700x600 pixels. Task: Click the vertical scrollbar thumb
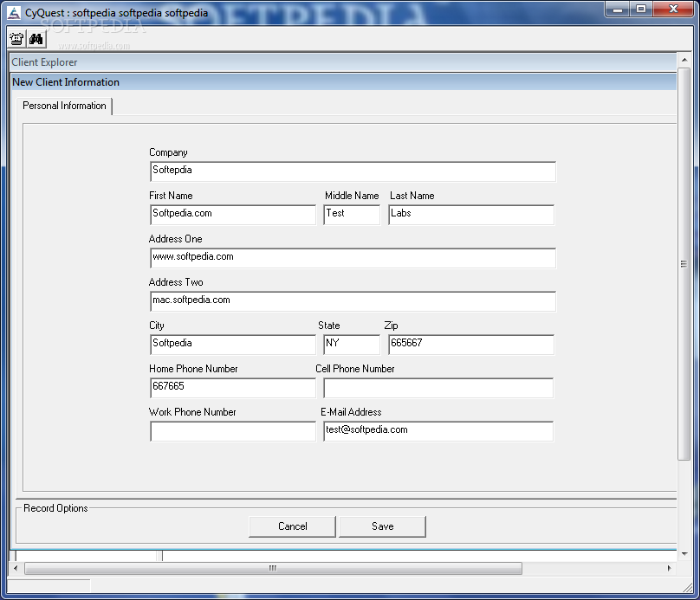(684, 264)
